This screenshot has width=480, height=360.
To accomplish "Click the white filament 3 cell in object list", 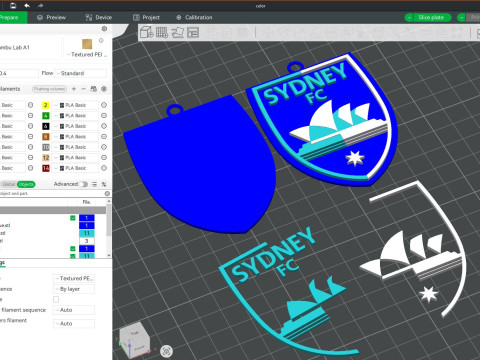I will (87, 241).
